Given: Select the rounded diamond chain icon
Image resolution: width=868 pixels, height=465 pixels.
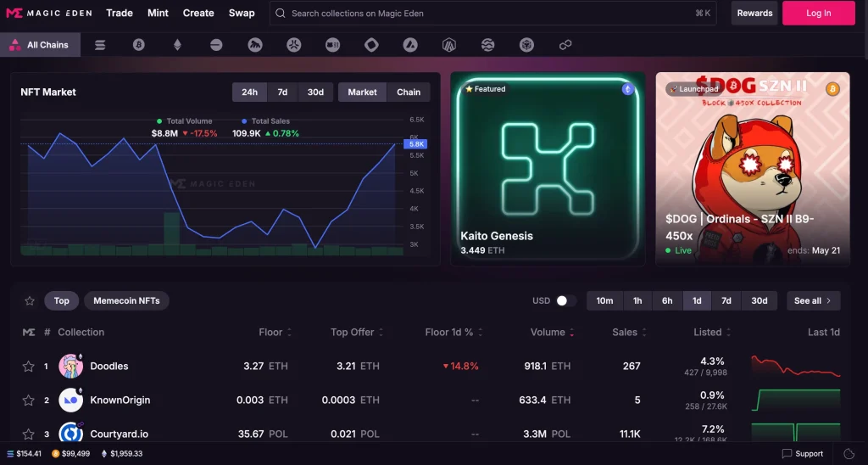Looking at the screenshot, I should (x=371, y=45).
